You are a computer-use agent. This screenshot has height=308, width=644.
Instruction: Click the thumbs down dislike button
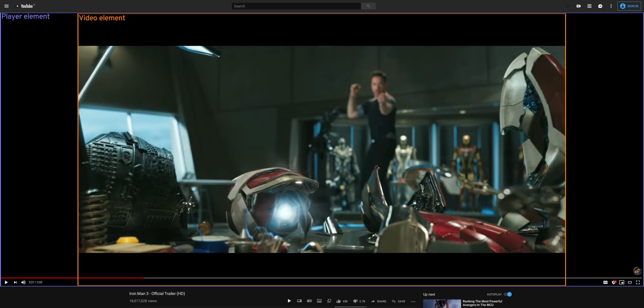355,301
